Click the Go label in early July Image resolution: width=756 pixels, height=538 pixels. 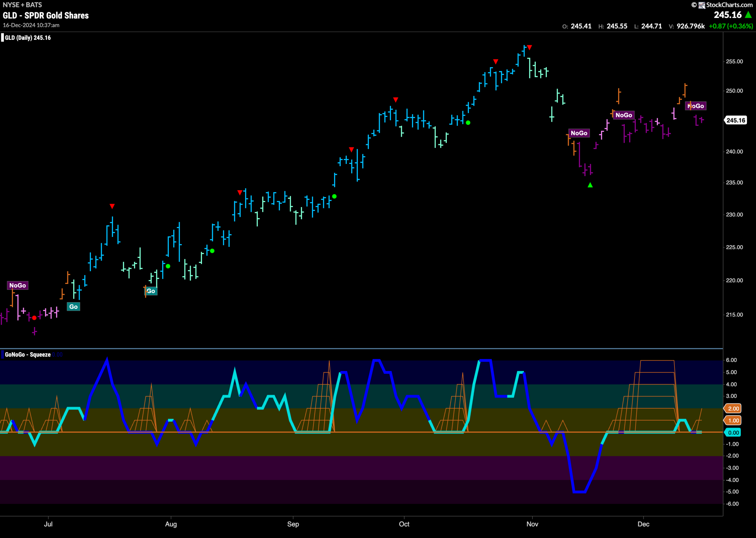coord(74,307)
